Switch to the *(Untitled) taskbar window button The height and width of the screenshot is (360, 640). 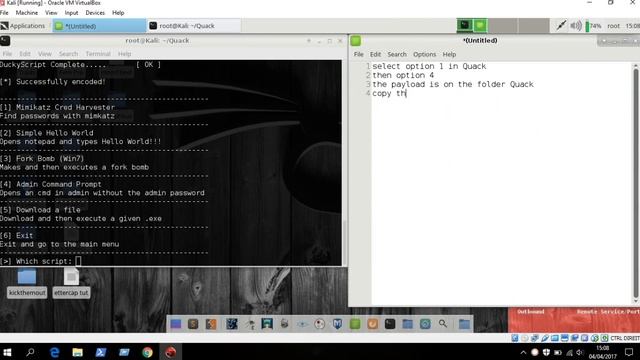coord(99,26)
